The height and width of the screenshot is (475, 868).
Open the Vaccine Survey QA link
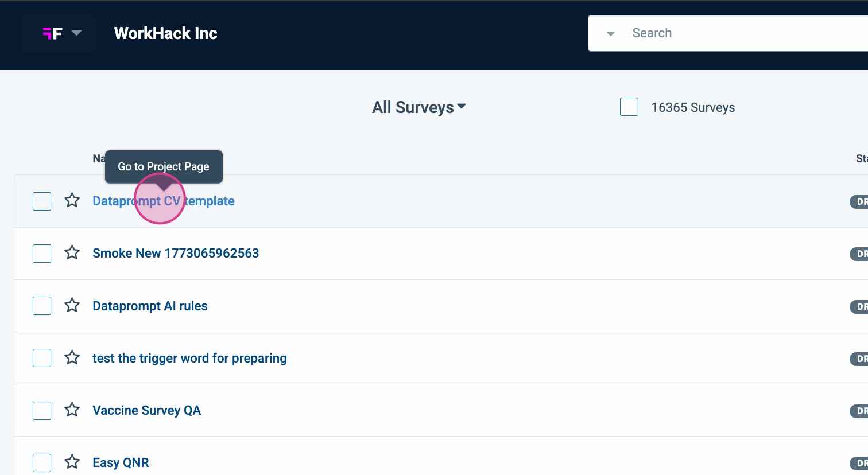pos(146,411)
